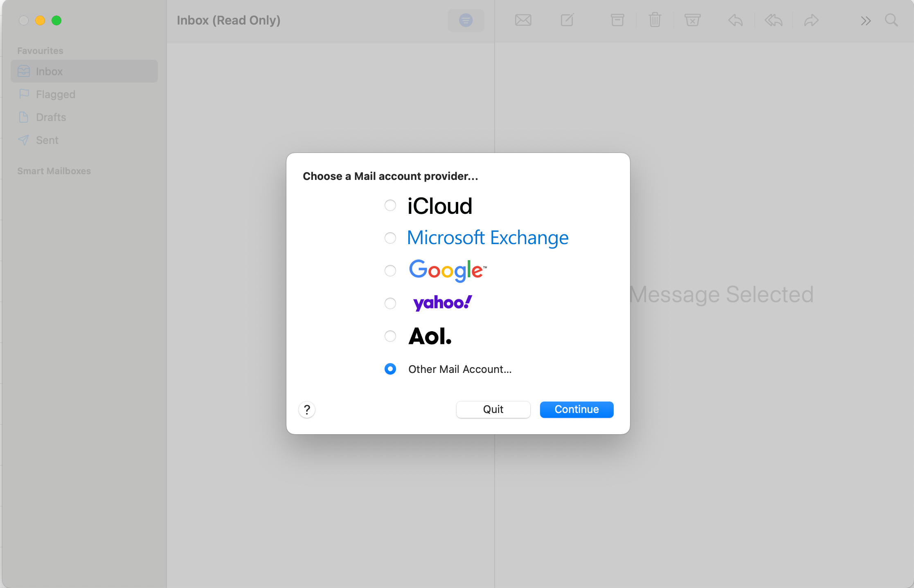Click the Archive toolbar icon
This screenshot has width=914, height=588.
click(617, 20)
